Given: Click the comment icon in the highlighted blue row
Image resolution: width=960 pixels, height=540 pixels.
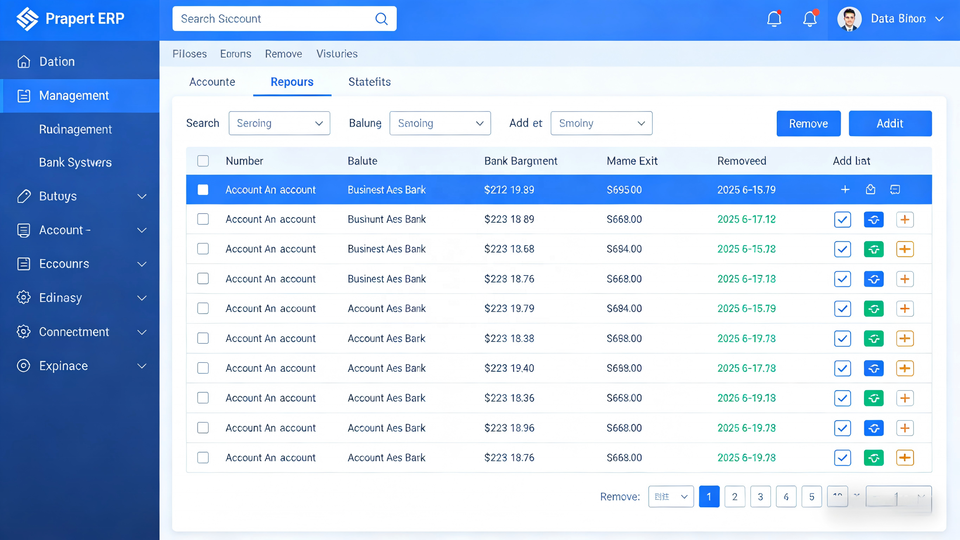Looking at the screenshot, I should 895,190.
